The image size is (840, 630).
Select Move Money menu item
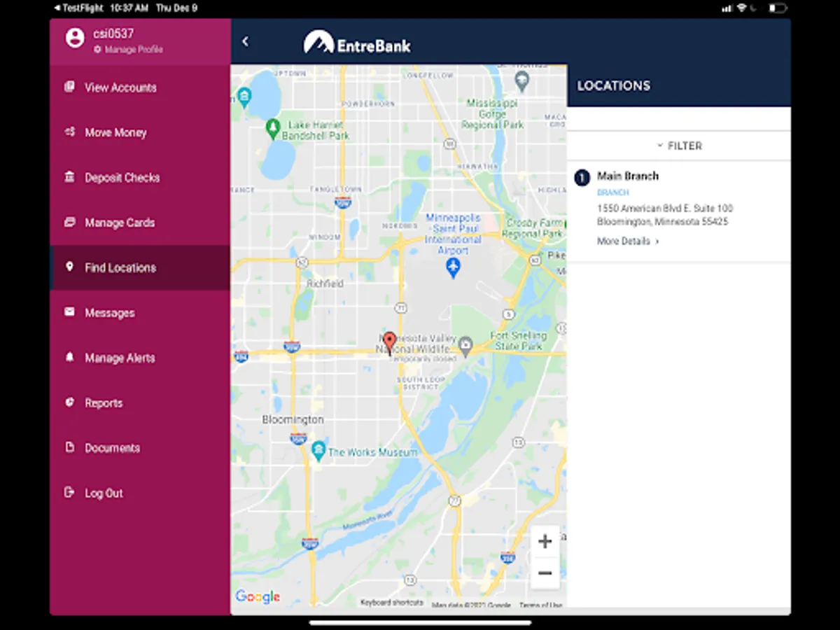140,132
